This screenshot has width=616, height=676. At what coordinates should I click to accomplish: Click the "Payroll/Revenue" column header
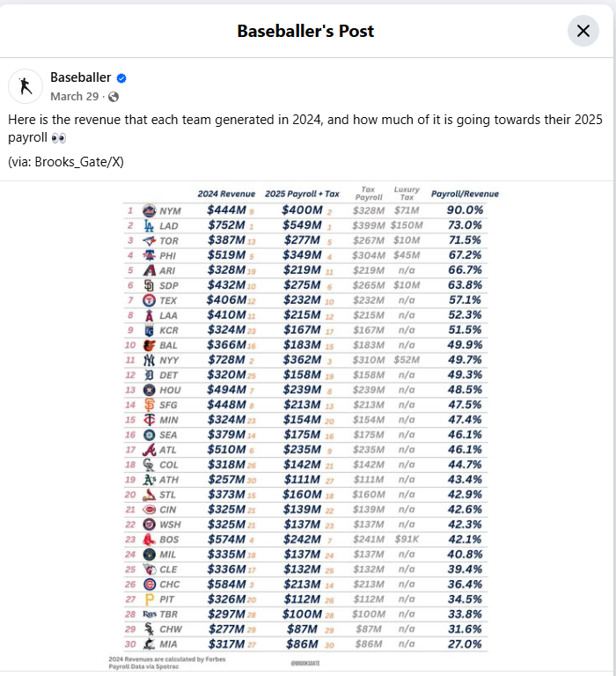point(465,194)
